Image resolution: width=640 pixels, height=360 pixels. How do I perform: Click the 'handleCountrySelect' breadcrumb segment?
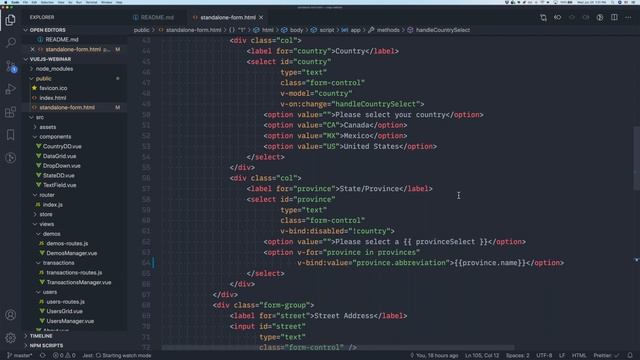click(442, 30)
